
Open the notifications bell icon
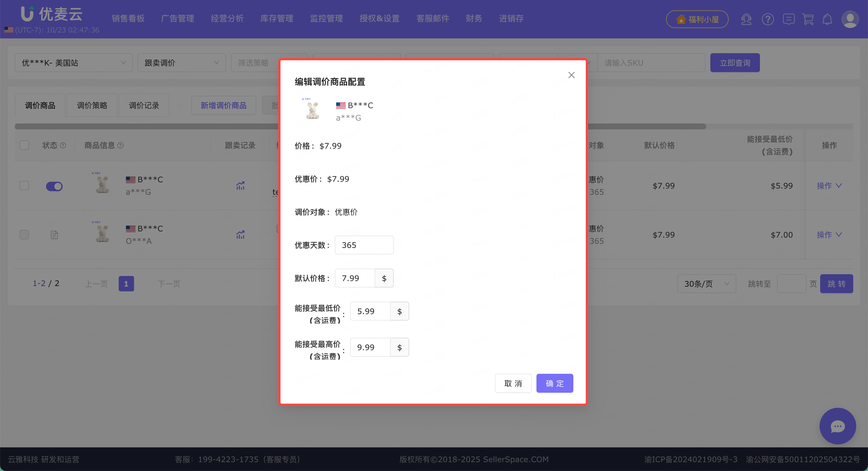(x=827, y=19)
